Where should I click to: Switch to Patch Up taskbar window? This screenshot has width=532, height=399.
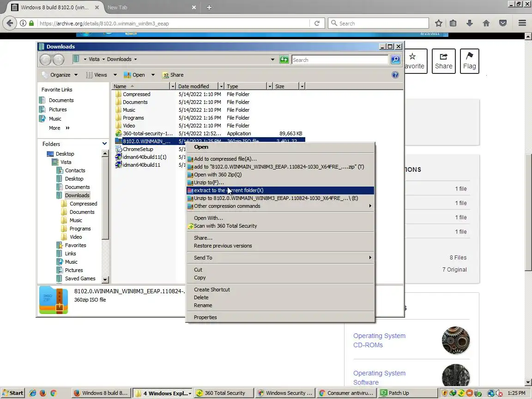click(x=408, y=393)
